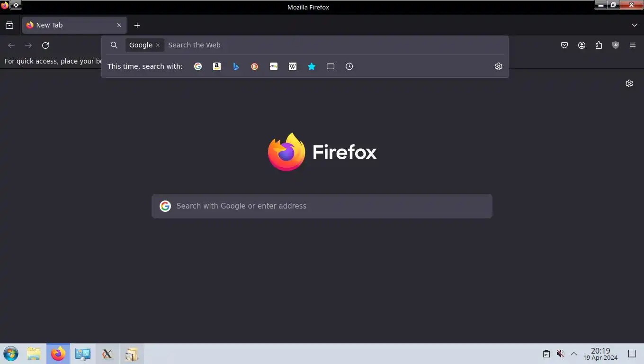Close the New Tab tab

coord(119,25)
